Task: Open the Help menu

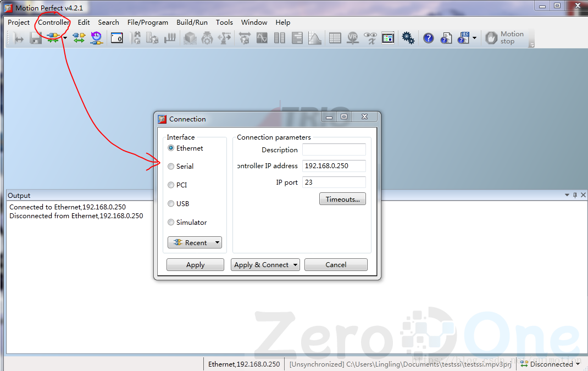Action: click(x=283, y=23)
